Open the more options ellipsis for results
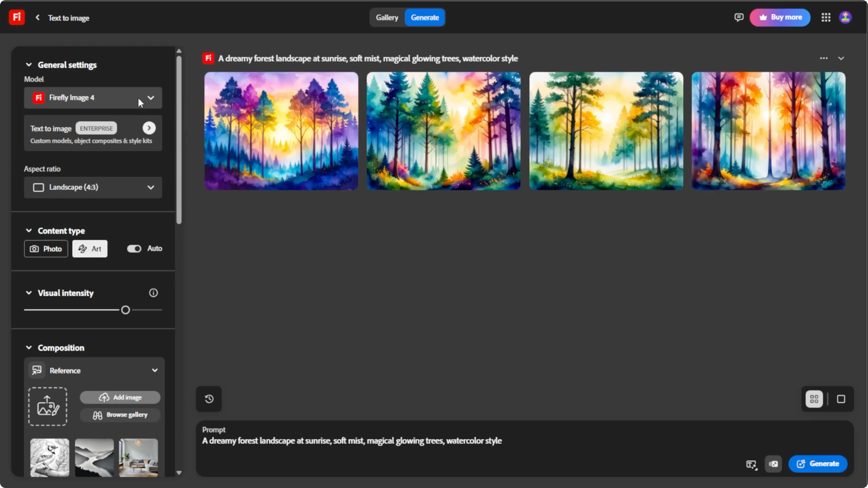 click(x=824, y=58)
